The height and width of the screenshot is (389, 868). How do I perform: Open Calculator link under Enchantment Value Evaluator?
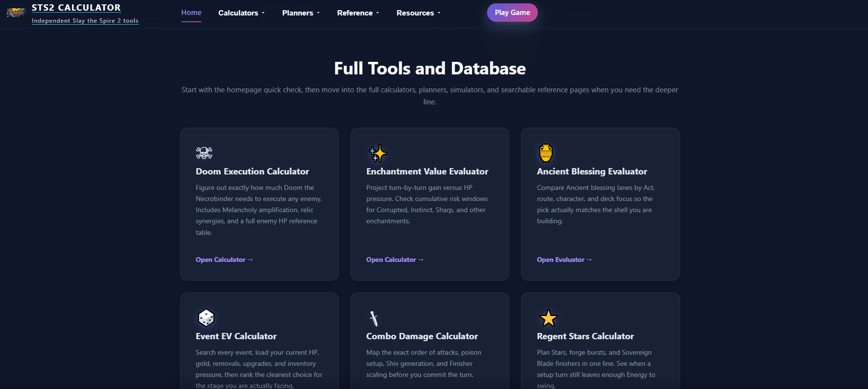pos(394,260)
